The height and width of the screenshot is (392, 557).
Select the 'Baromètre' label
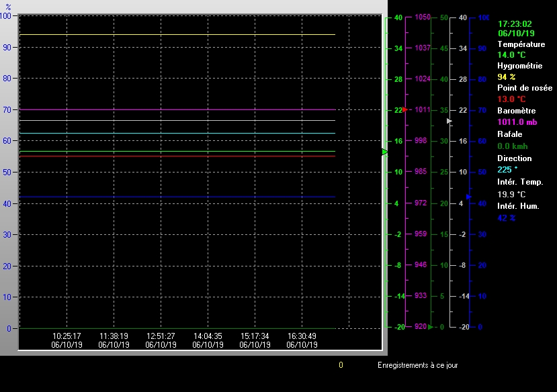click(x=517, y=111)
